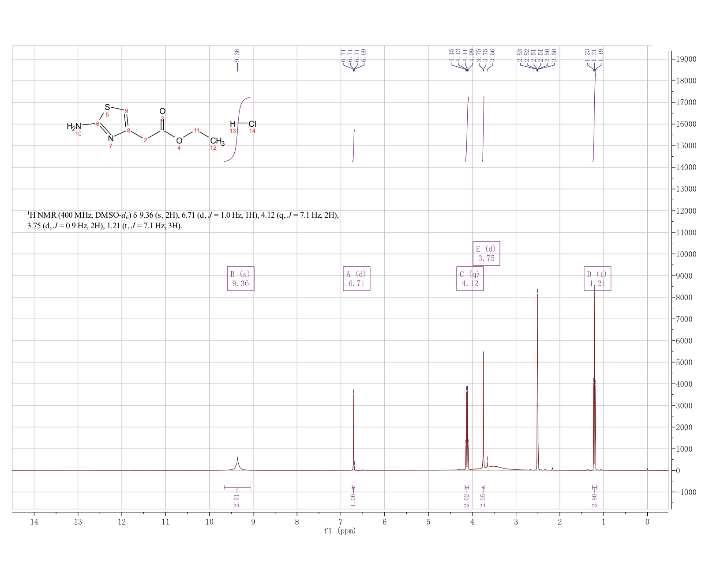Click the S atom in the thiazole ring
This screenshot has width=728, height=563.
(x=107, y=107)
